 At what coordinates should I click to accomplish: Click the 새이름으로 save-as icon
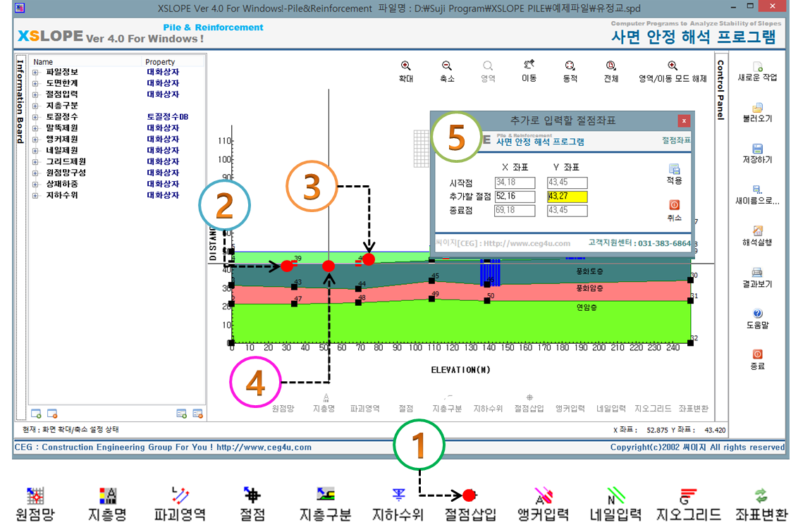[757, 190]
